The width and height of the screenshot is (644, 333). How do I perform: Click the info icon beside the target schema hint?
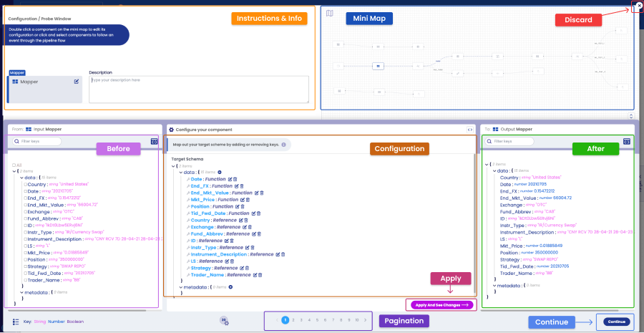click(284, 145)
